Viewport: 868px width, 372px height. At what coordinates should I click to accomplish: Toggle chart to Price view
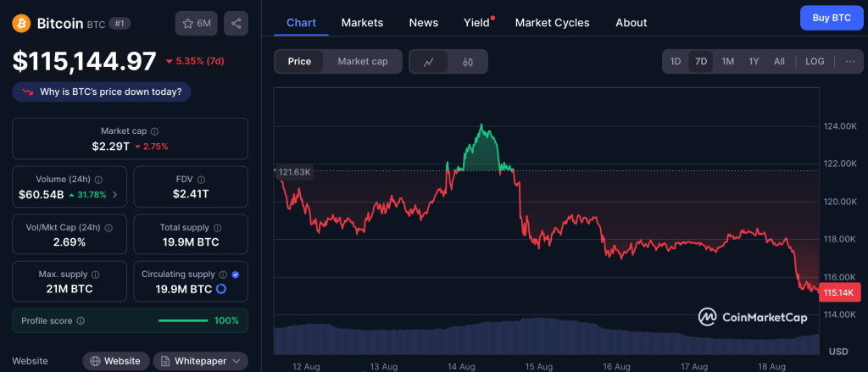point(299,61)
